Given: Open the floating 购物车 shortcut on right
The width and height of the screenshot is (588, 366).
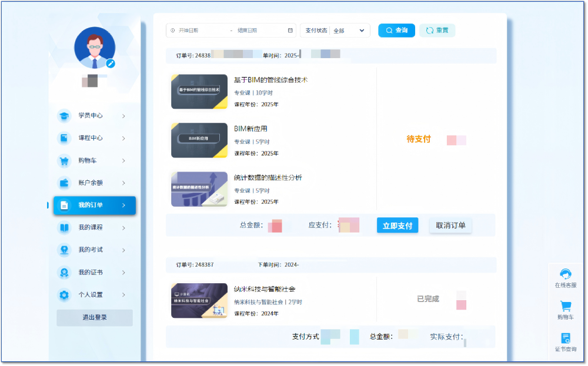Looking at the screenshot, I should coord(566,307).
